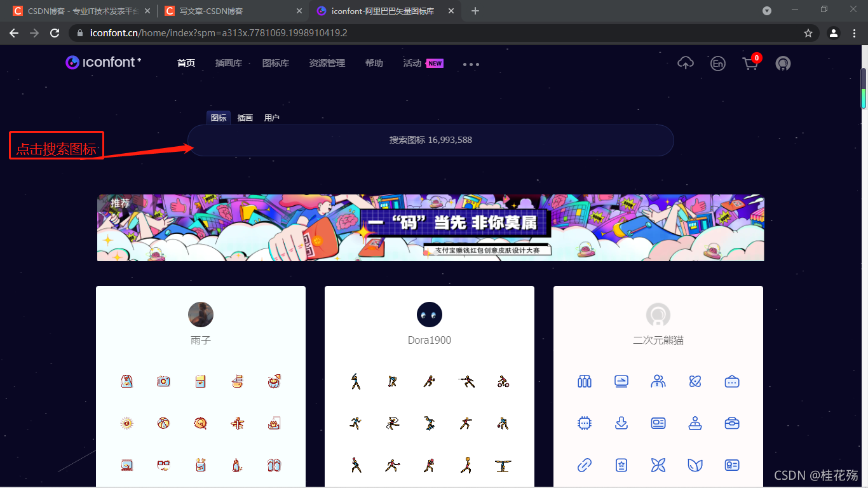Select the 插画 search tab
Screen dimensions: 868x488
click(x=245, y=118)
